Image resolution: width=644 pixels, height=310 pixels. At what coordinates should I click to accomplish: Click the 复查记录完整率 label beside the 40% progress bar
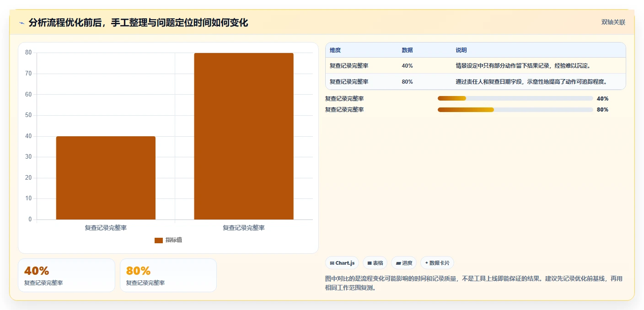coord(344,98)
